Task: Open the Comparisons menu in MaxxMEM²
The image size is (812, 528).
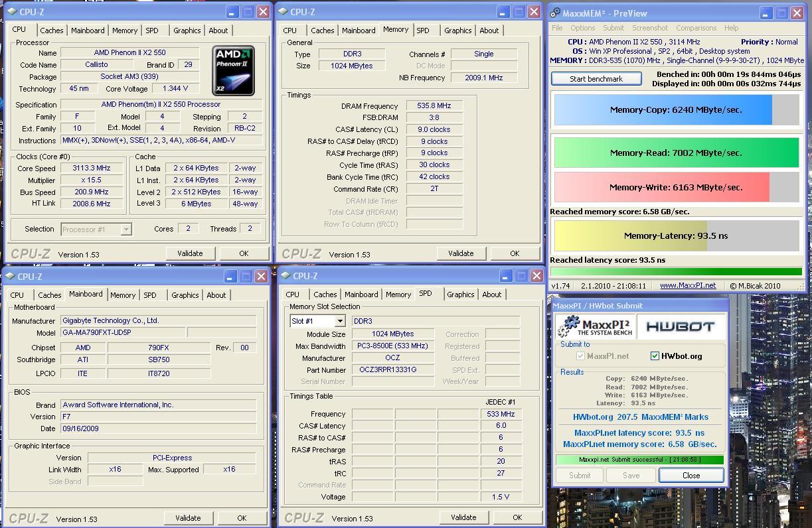Action: [696, 28]
